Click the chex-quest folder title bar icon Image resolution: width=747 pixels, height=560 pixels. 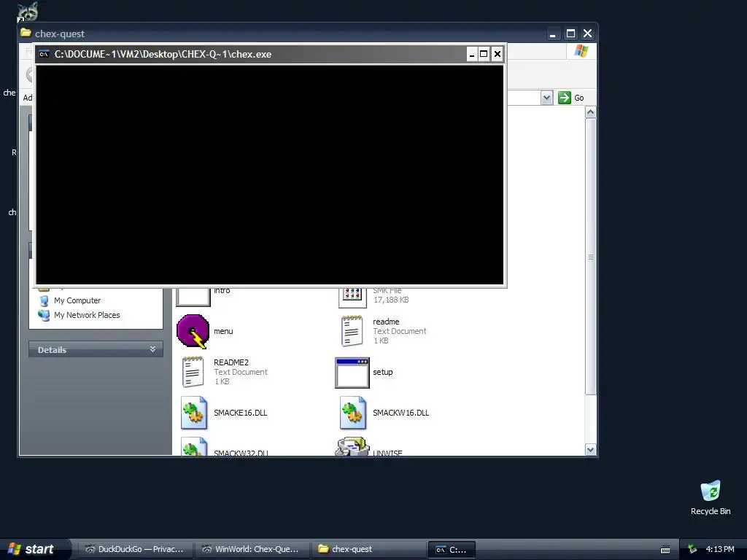[26, 34]
